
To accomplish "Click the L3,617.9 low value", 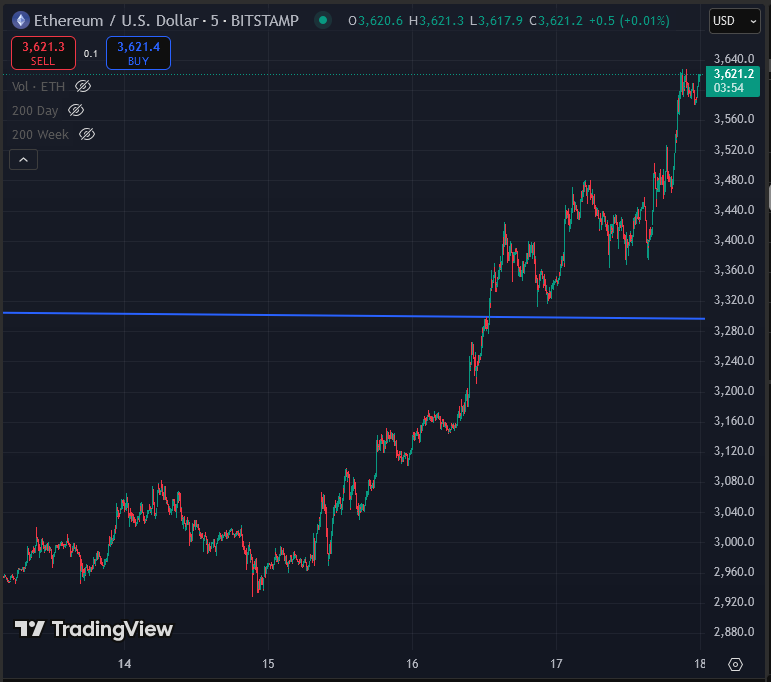I will (496, 21).
